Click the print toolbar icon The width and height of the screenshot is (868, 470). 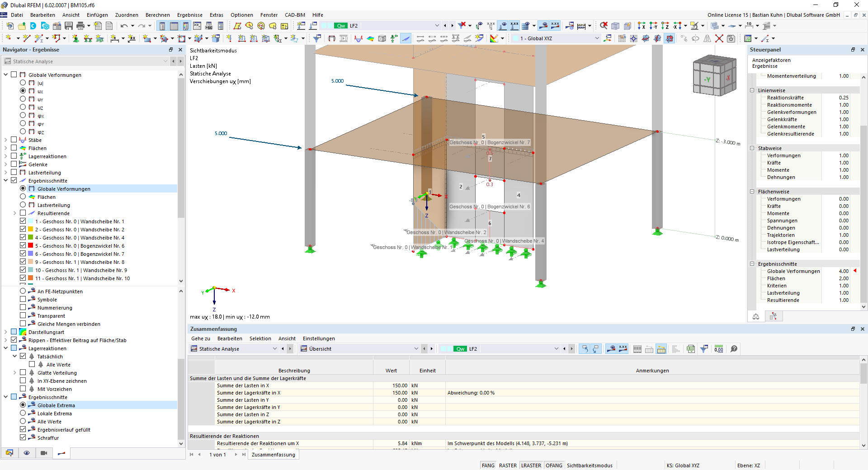[80, 26]
